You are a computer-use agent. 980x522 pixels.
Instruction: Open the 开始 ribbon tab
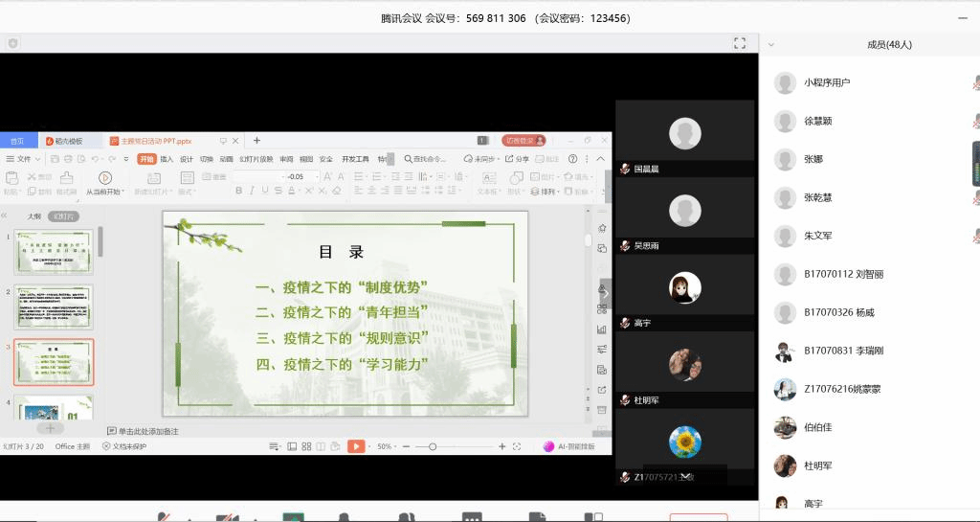pos(146,159)
